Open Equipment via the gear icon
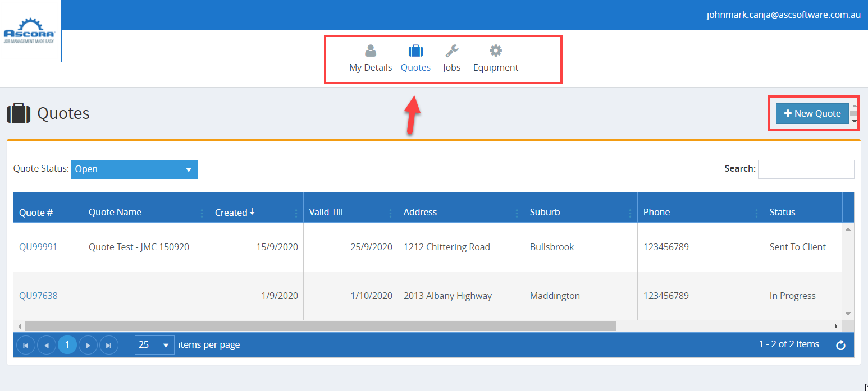 click(x=495, y=51)
